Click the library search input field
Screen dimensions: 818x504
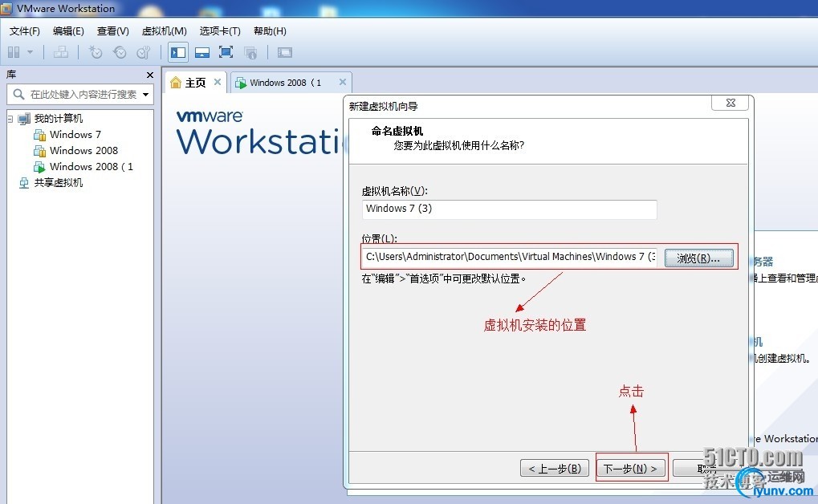80,95
